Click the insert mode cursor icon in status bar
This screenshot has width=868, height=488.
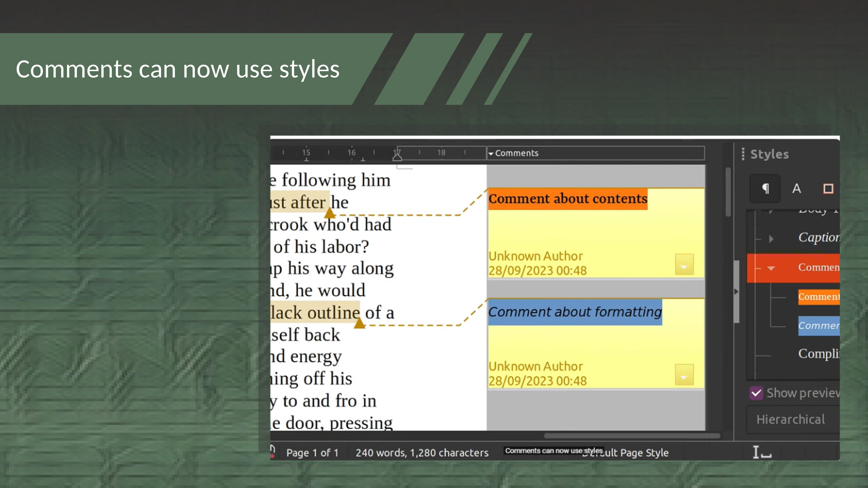(762, 452)
